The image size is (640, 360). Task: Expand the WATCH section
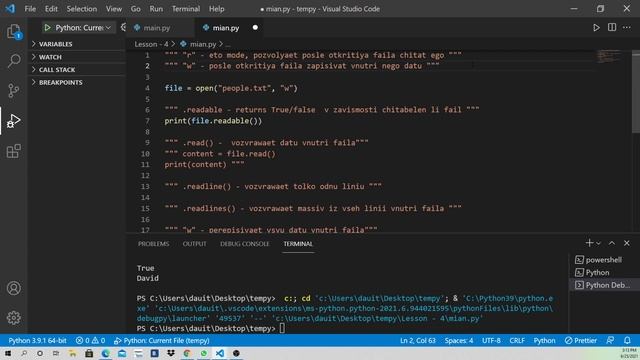pyautogui.click(x=50, y=57)
